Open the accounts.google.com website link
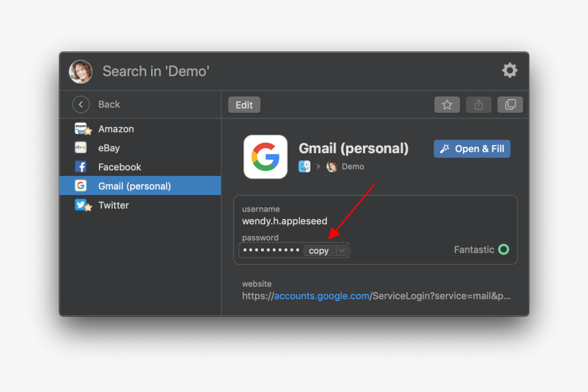Screen dimensions: 588x392 pos(322,296)
